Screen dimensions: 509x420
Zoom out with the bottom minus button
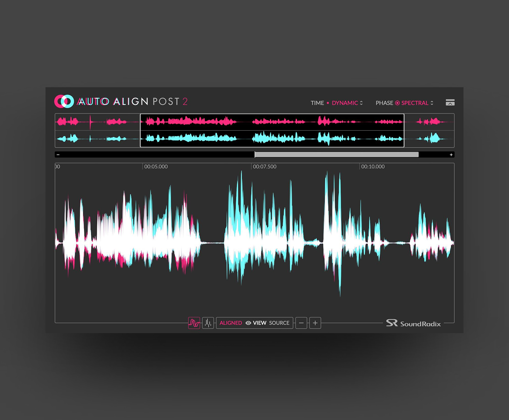click(x=301, y=323)
